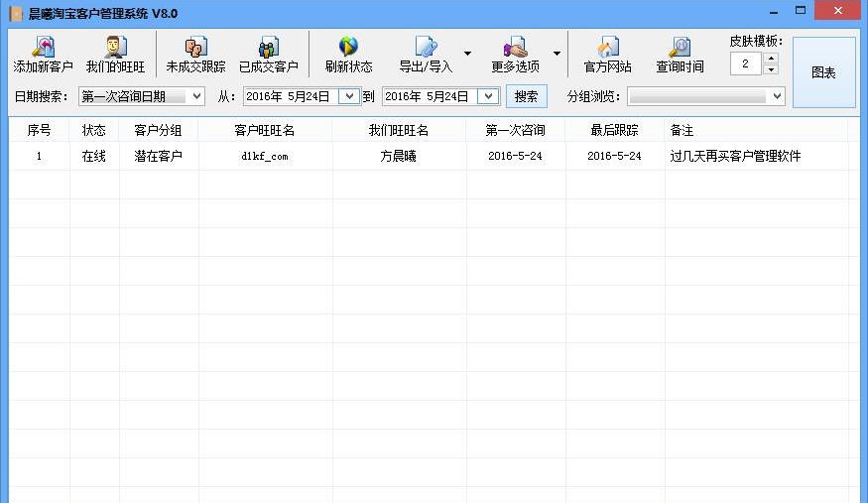Image resolution: width=868 pixels, height=503 pixels.
Task: Click the 客户旺旺名 column header
Action: (x=265, y=130)
